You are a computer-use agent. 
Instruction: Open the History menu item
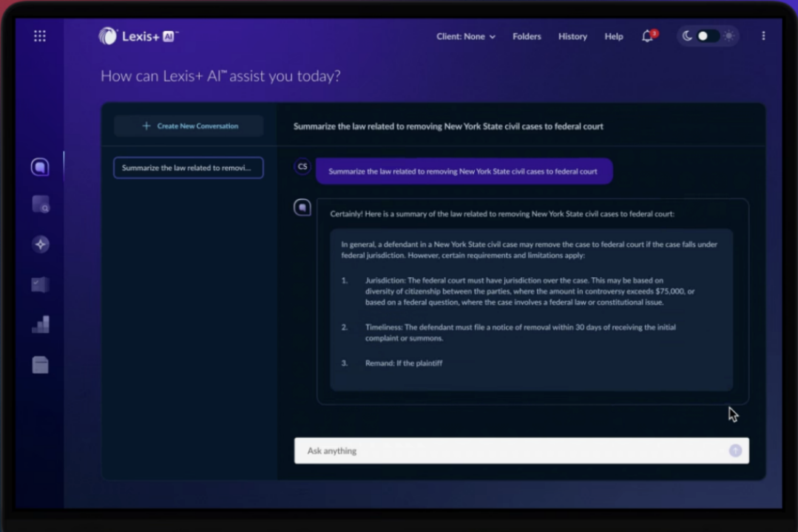coord(572,37)
